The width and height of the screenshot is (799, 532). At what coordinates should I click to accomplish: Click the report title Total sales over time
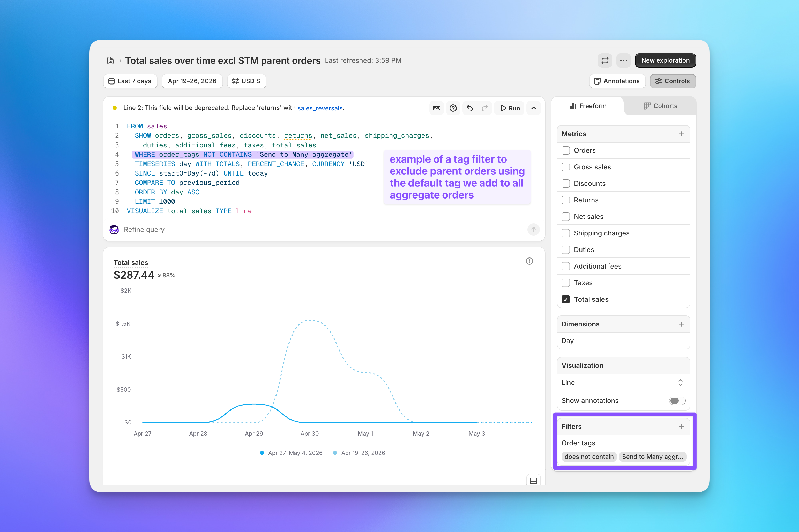click(223, 61)
